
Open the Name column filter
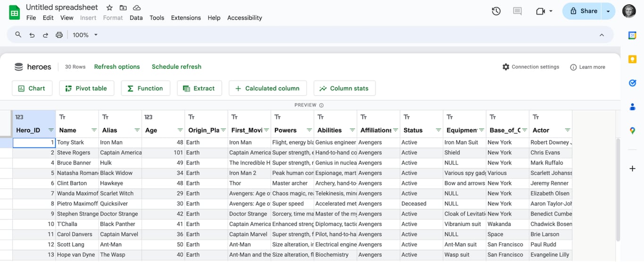[94, 131]
